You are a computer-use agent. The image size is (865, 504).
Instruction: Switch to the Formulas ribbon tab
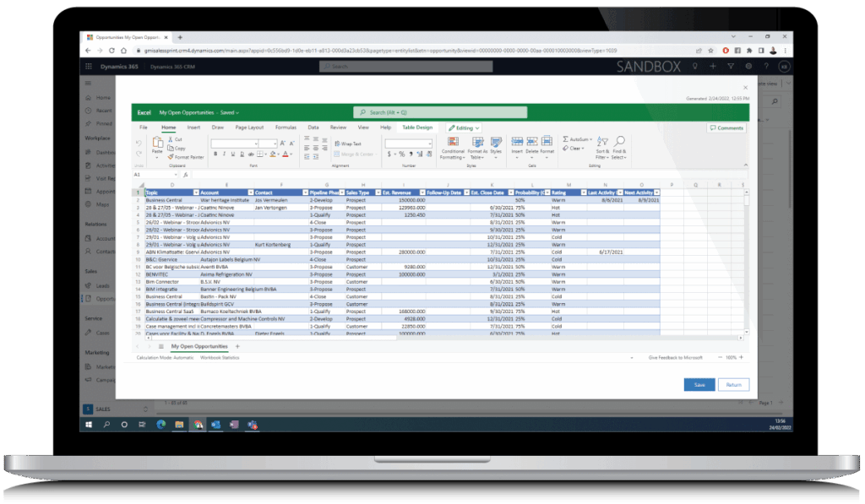(286, 127)
